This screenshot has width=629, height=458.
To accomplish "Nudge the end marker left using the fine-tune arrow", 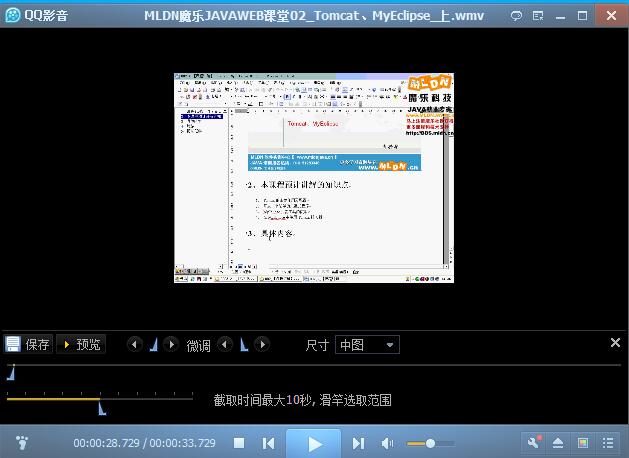I will (225, 344).
